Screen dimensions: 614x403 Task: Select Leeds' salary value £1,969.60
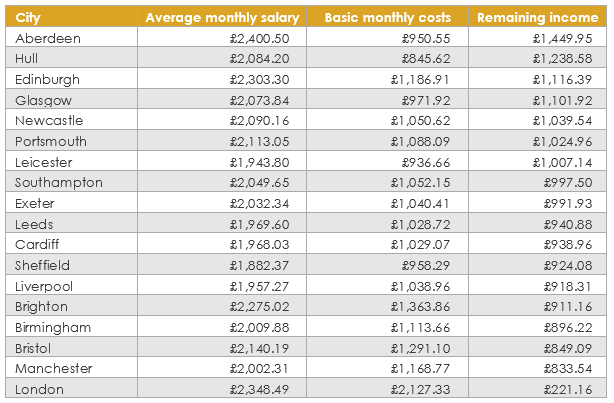[260, 224]
